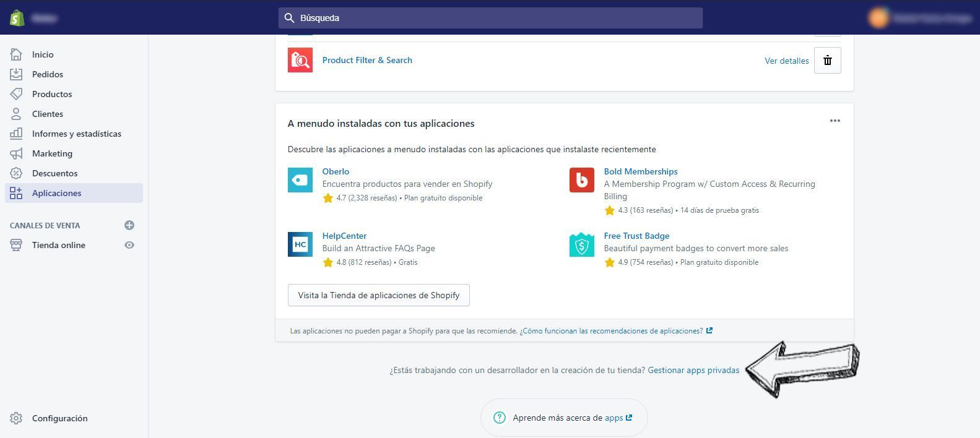Click the Clientes person icon
Screen dimensions: 980x438
(x=16, y=114)
